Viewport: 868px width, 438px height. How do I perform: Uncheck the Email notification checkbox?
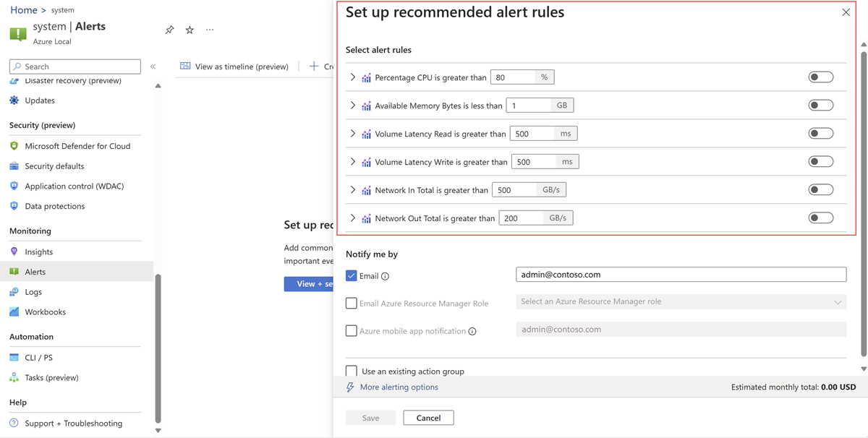pyautogui.click(x=352, y=275)
